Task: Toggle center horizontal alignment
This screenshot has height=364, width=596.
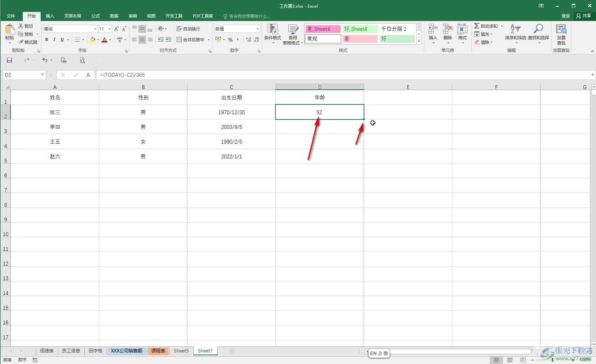Action: (x=142, y=40)
